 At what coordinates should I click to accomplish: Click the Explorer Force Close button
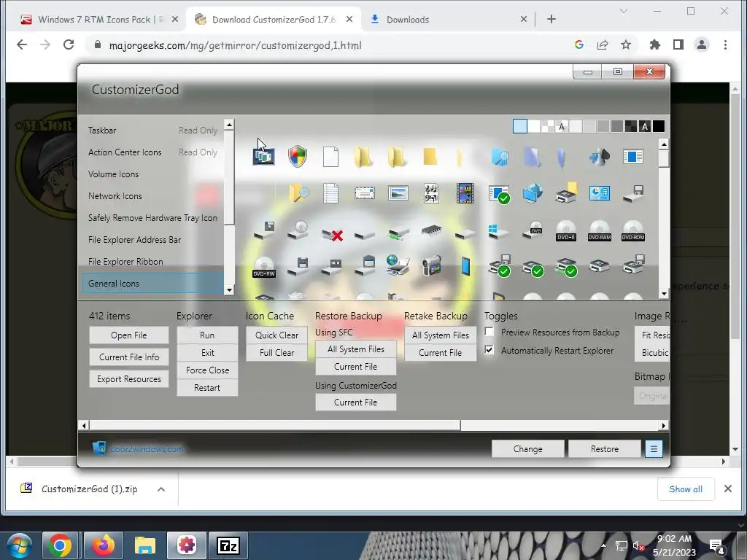point(207,370)
